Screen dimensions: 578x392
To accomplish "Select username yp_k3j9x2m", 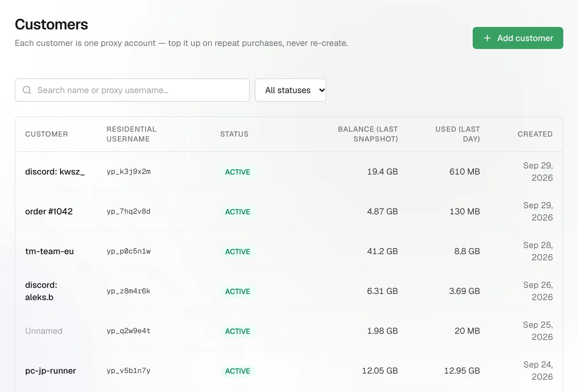I will click(x=129, y=172).
